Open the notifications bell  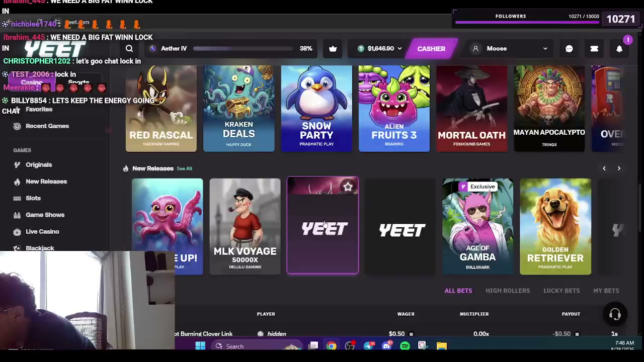click(x=619, y=49)
